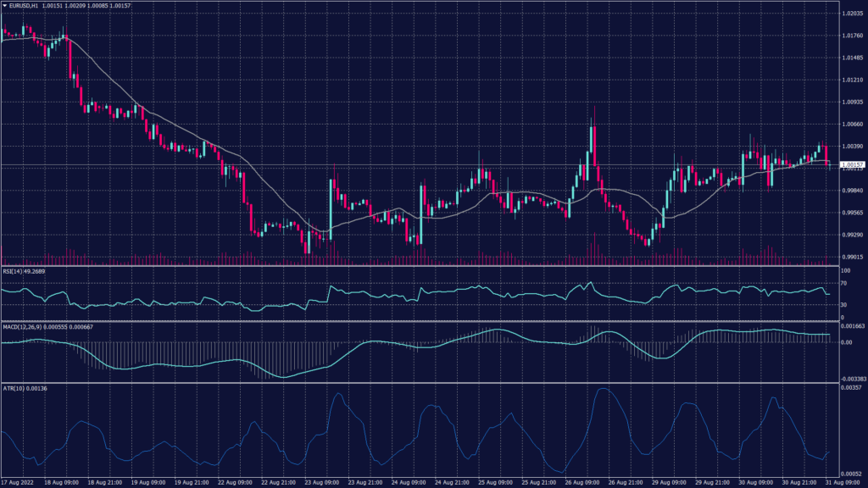
Task: Click the RSI 70 level axis label
Action: point(844,283)
